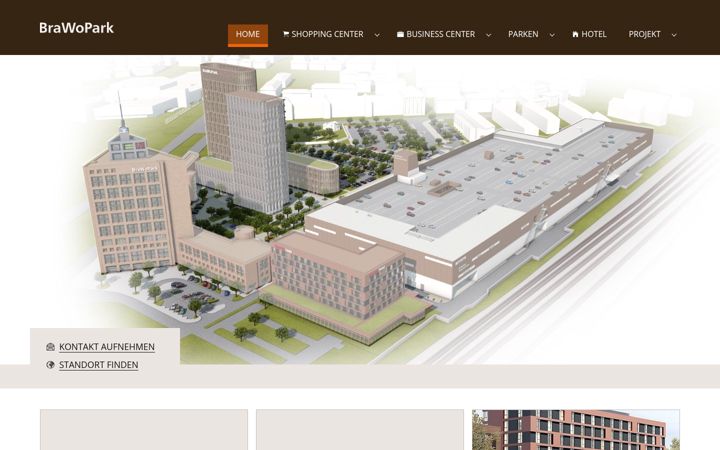Click the flag icon beside Shopping Center
The image size is (720, 450).
(x=286, y=34)
